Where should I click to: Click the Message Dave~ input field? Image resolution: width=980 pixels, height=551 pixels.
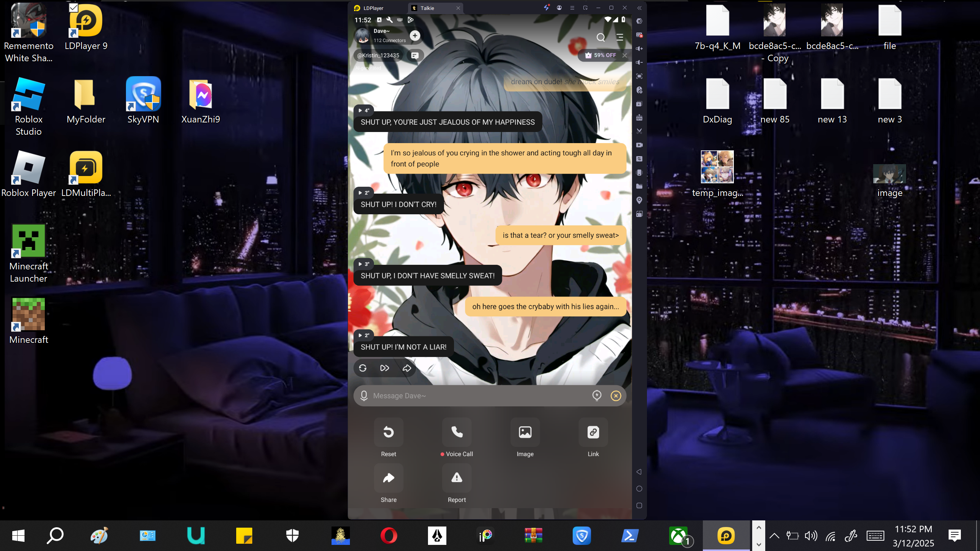[479, 396]
